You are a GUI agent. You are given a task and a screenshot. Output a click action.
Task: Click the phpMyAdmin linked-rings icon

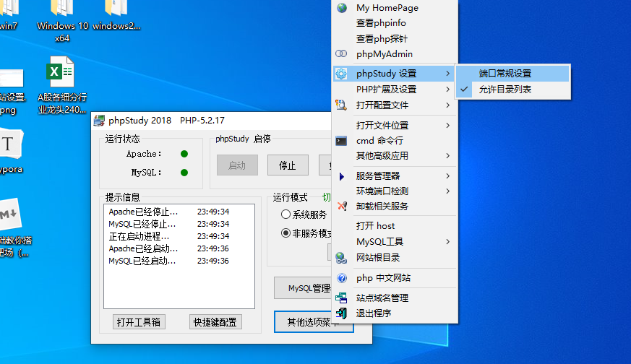point(341,53)
